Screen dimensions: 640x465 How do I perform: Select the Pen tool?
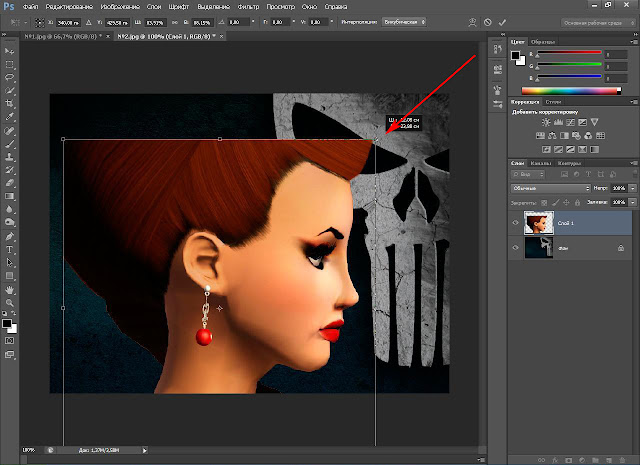tap(9, 236)
